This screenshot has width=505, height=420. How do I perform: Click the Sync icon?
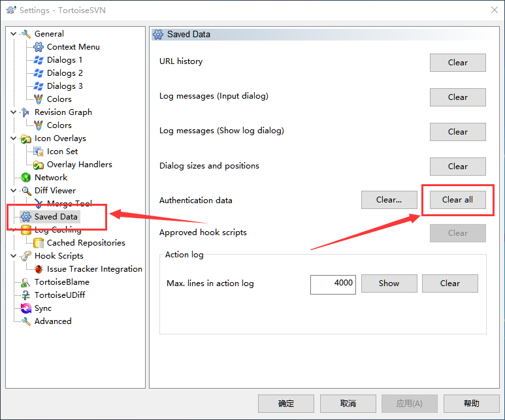[x=25, y=308]
